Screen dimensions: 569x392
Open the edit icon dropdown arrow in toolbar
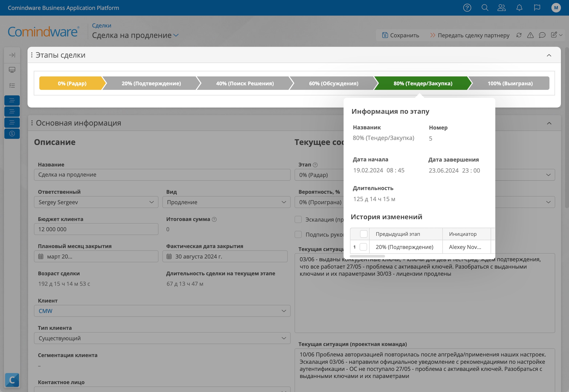pos(561,35)
